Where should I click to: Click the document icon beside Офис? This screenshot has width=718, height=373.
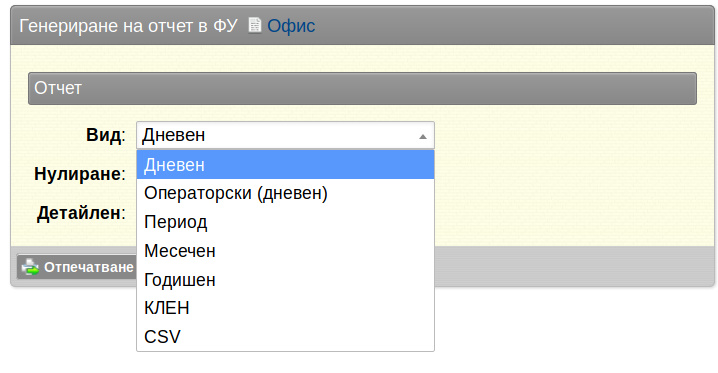coord(255,26)
